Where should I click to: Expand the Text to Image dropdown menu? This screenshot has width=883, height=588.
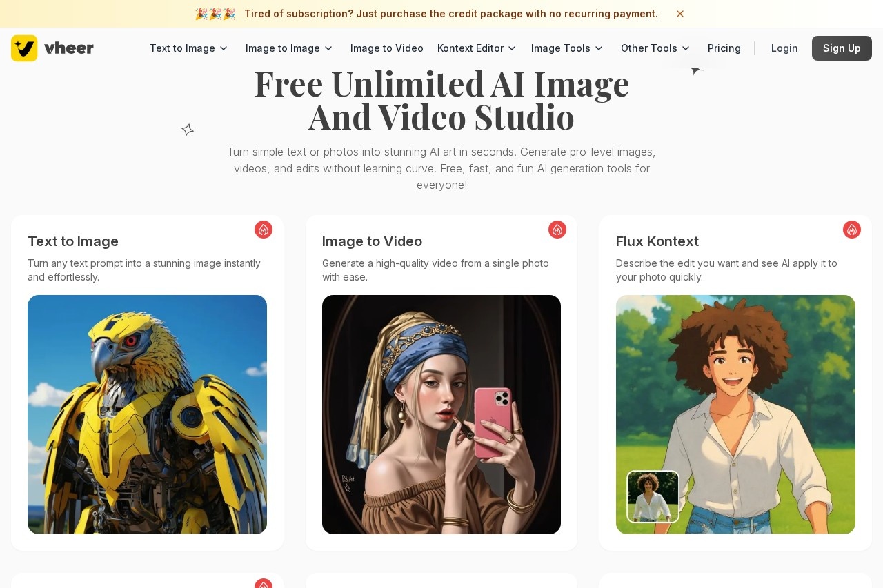point(188,48)
